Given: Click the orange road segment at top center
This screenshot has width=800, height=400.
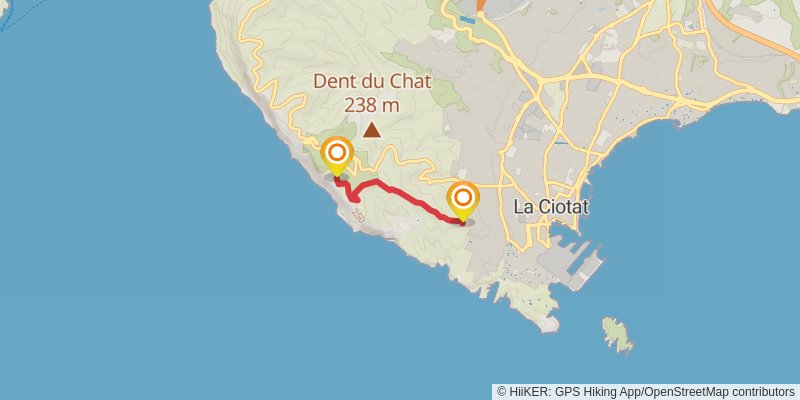Looking at the screenshot, I should 481,5.
